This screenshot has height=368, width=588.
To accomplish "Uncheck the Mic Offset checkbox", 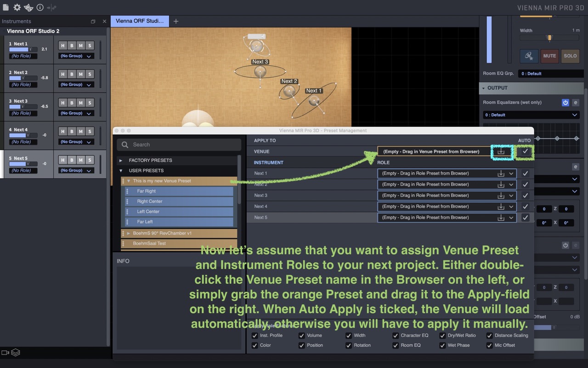I will click(x=490, y=345).
